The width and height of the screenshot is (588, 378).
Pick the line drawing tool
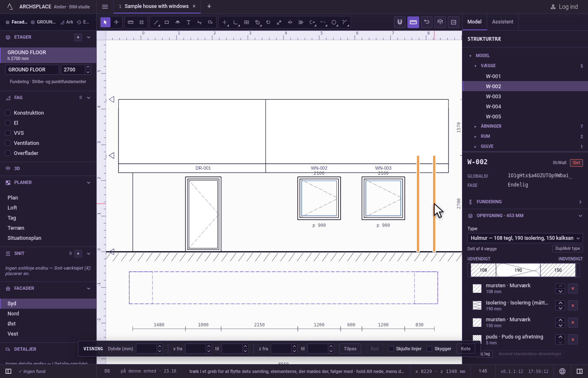coord(156,22)
